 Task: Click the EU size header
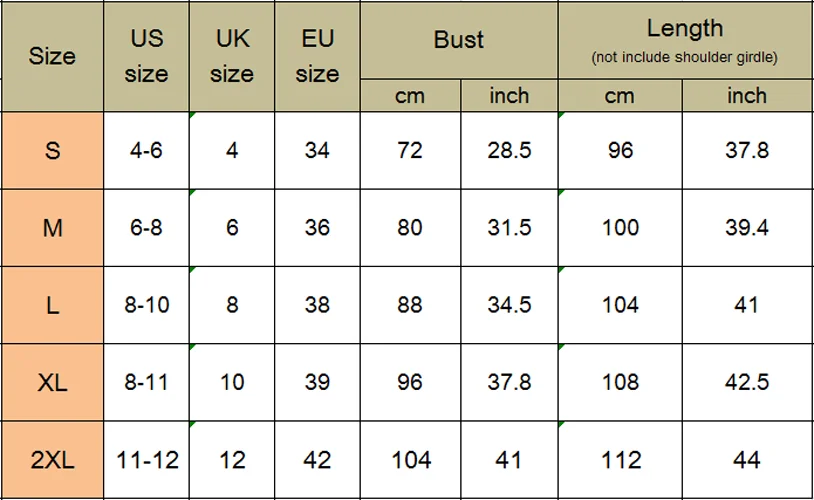click(x=317, y=56)
